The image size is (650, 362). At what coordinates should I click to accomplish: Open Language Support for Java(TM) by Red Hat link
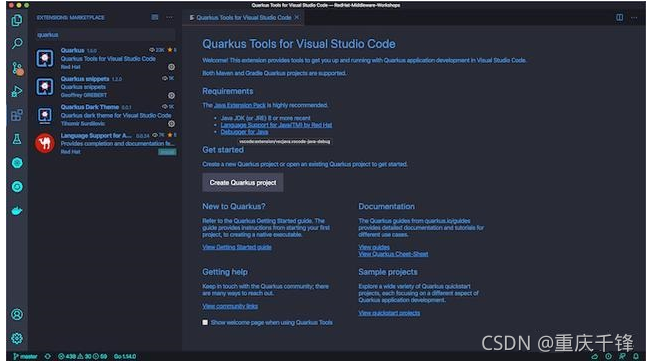click(x=276, y=125)
